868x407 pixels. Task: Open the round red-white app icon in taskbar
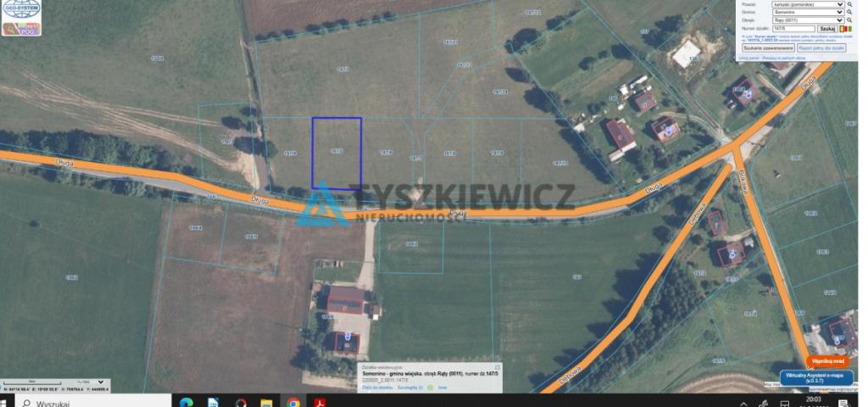240,403
